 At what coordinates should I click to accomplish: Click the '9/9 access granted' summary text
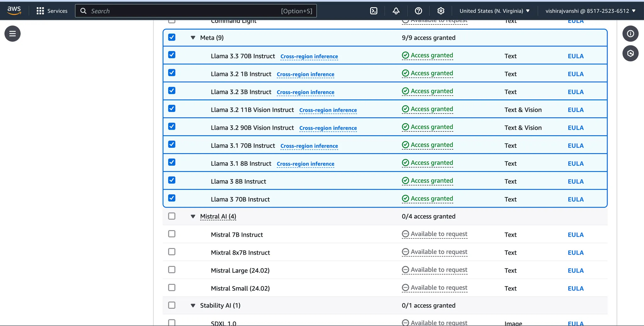click(x=429, y=38)
